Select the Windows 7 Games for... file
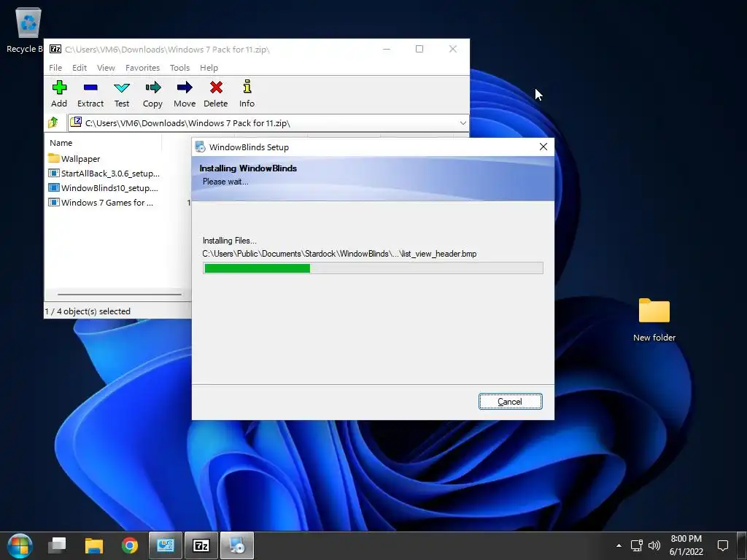Screen dimensions: 747x560 pyautogui.click(x=101, y=203)
